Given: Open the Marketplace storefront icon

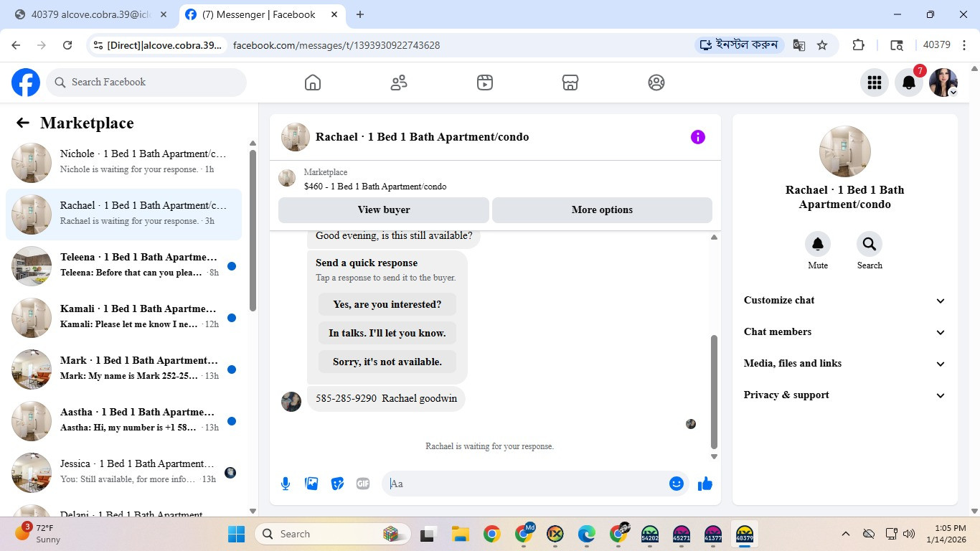Looking at the screenshot, I should (x=570, y=83).
